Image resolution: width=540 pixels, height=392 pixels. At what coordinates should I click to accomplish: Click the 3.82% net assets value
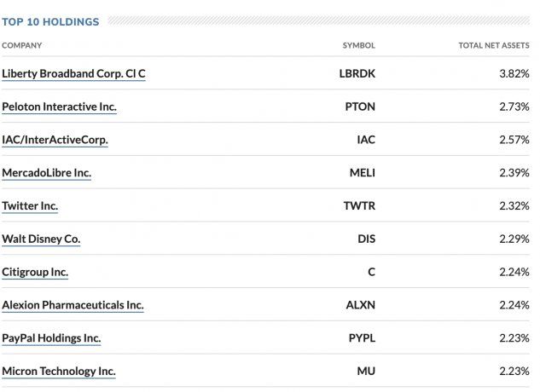click(x=514, y=73)
